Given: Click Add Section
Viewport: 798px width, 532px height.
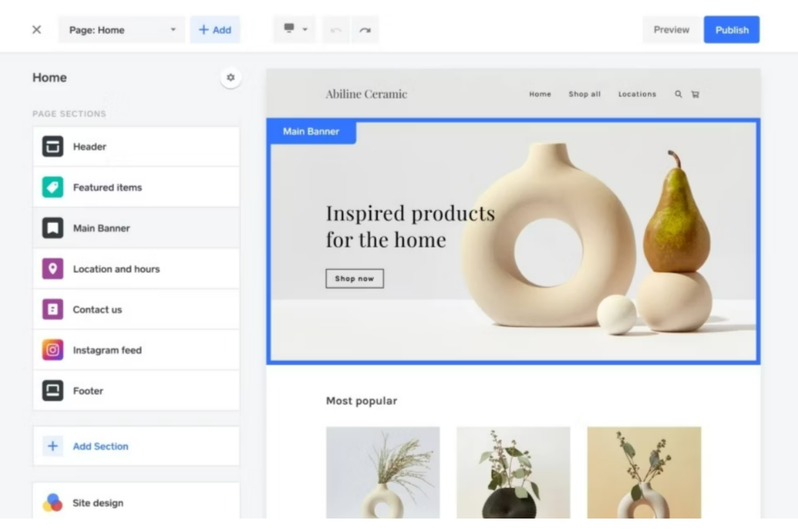Looking at the screenshot, I should pyautogui.click(x=100, y=446).
